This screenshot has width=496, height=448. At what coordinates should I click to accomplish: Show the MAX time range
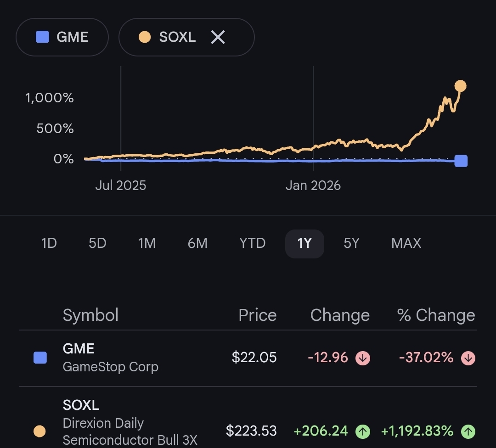[x=406, y=243]
